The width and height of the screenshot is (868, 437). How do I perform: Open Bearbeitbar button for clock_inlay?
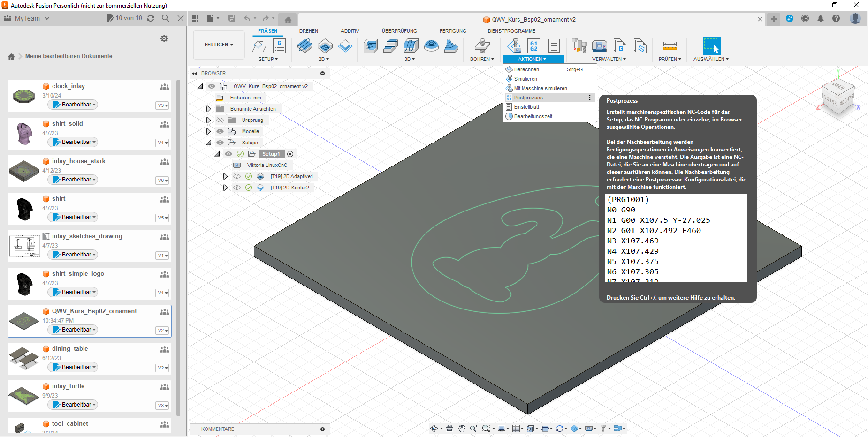[x=73, y=105]
